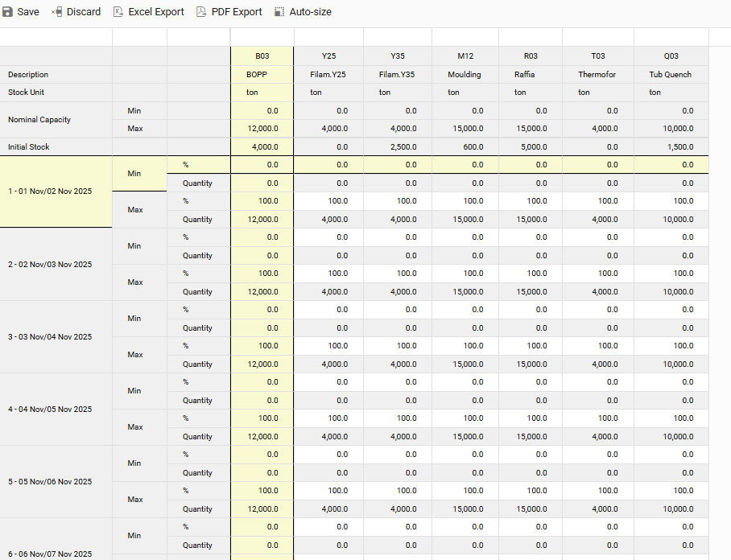Image resolution: width=731 pixels, height=560 pixels.
Task: Edit period 1 Max % cell for Y25
Action: [x=328, y=201]
